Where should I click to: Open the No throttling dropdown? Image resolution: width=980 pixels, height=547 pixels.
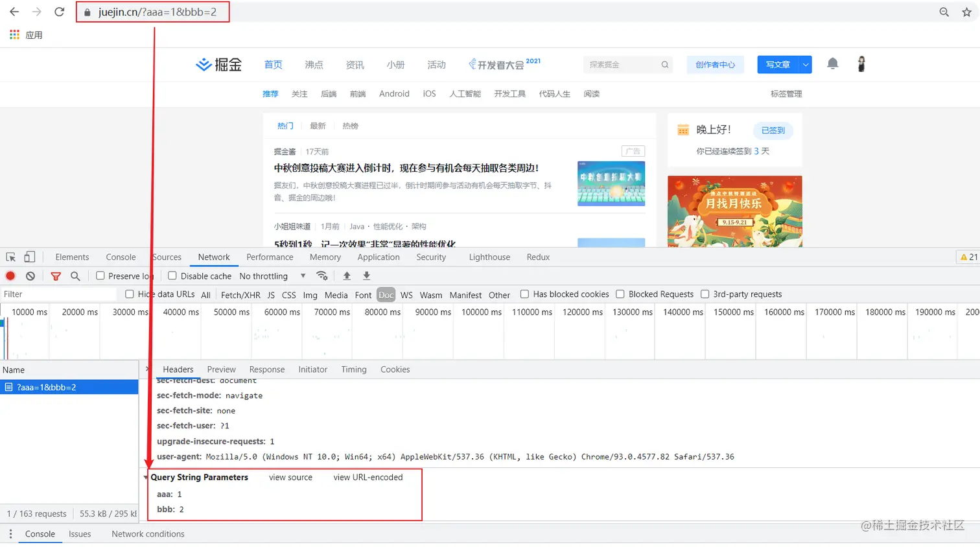pos(272,276)
